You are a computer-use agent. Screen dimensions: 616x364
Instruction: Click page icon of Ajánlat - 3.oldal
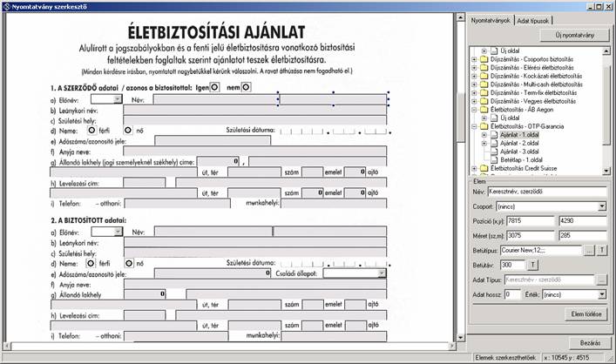coord(494,152)
